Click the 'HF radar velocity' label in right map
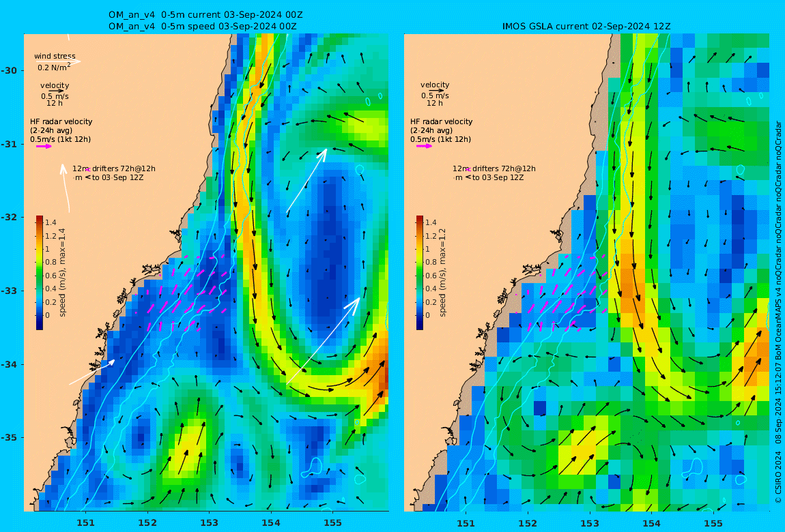 coord(442,121)
